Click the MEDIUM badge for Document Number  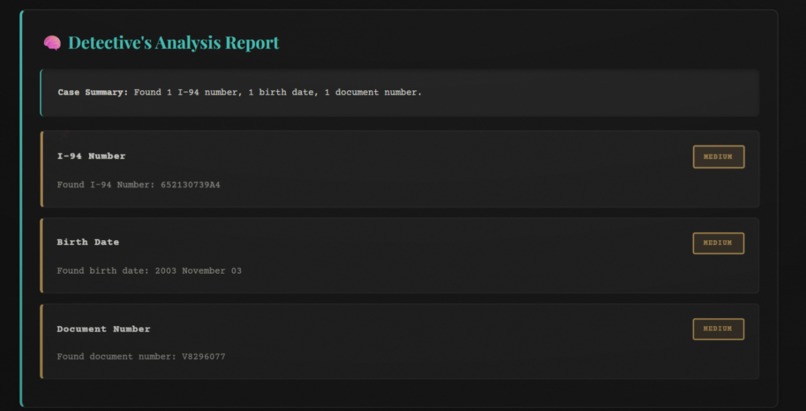[x=718, y=329]
